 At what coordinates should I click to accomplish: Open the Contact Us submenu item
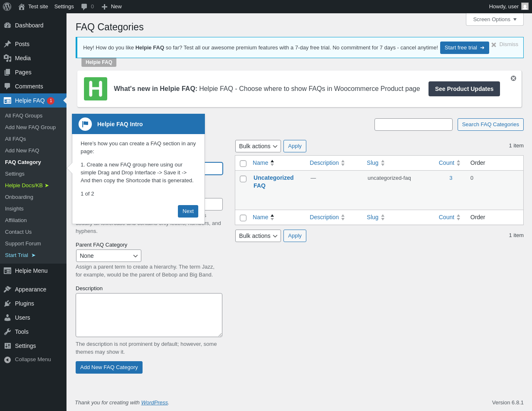18,232
